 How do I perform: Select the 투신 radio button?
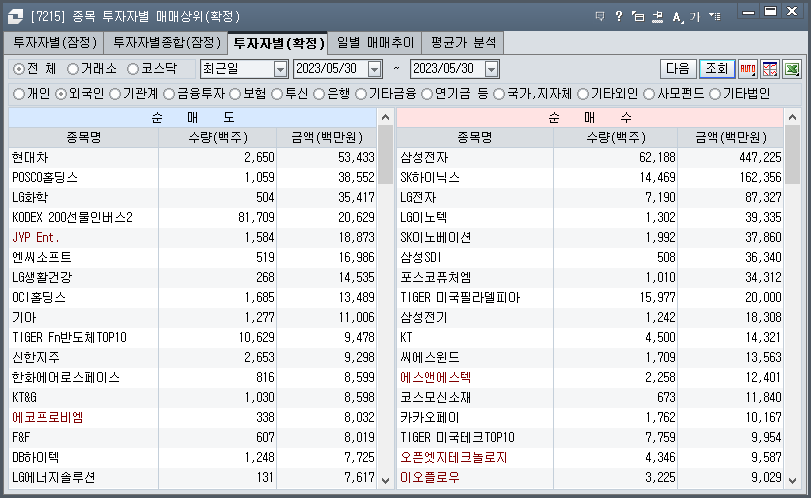coord(277,94)
